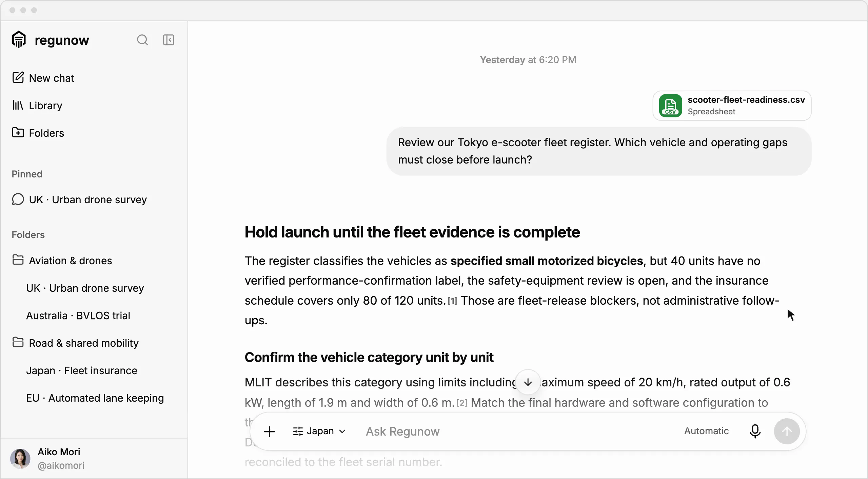Viewport: 868px width, 479px height.
Task: Click the Folders section header label
Action: (28, 235)
